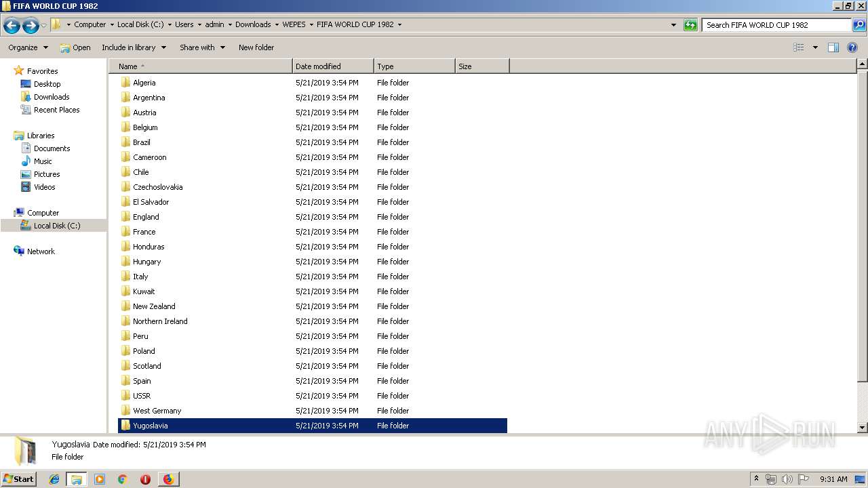Image resolution: width=868 pixels, height=488 pixels.
Task: Open Internet Explorer from the taskbar
Action: (54, 479)
